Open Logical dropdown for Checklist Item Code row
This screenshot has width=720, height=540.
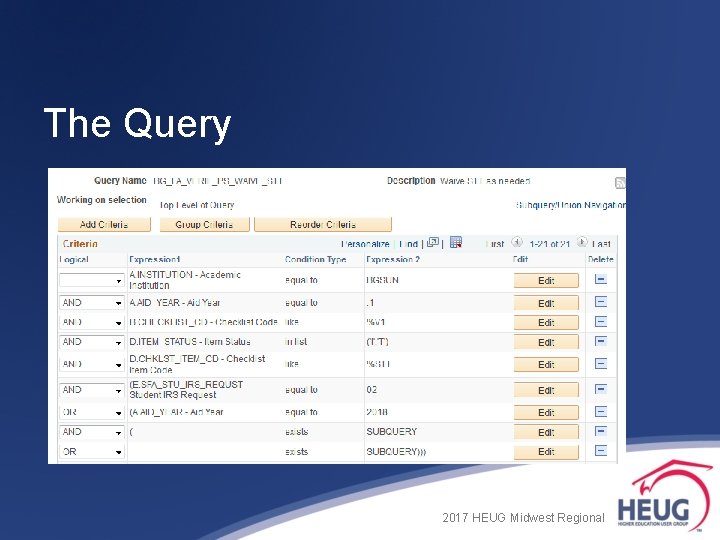click(x=92, y=364)
